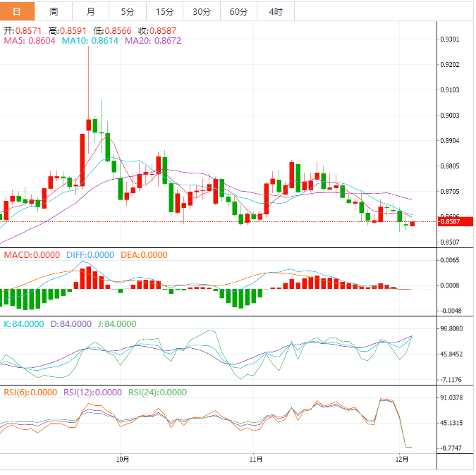This screenshot has width=476, height=475.
Task: Click the K:84.0000 label
Action: (24, 324)
